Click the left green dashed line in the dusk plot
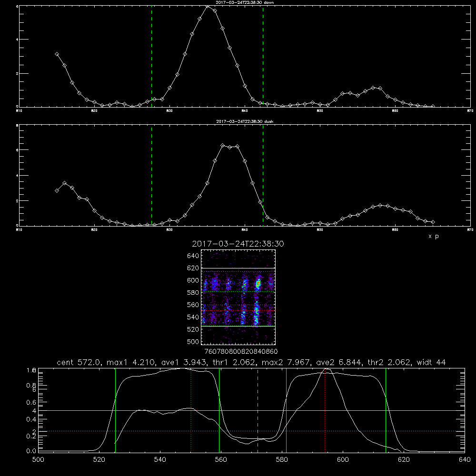Screen dimensions: 476x476 coord(151,176)
